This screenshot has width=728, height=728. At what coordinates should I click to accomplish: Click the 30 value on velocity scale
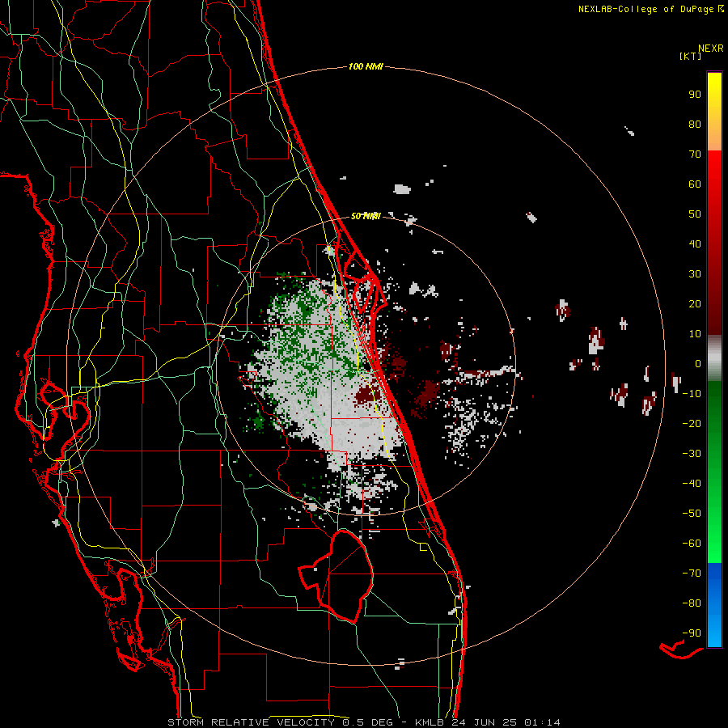695,274
